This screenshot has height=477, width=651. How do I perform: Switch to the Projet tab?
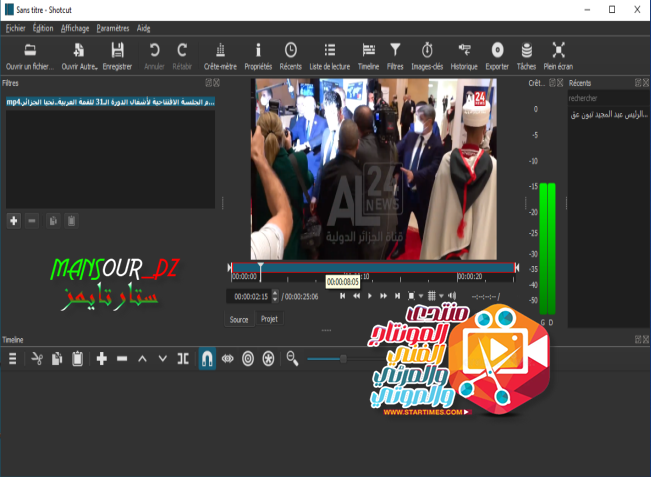[269, 319]
